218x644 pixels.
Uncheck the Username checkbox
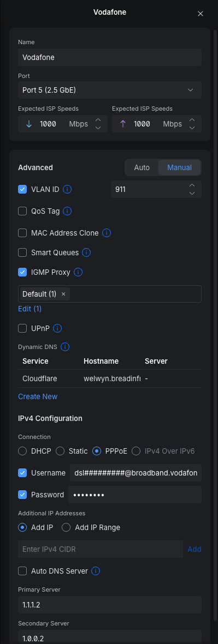pyautogui.click(x=22, y=473)
